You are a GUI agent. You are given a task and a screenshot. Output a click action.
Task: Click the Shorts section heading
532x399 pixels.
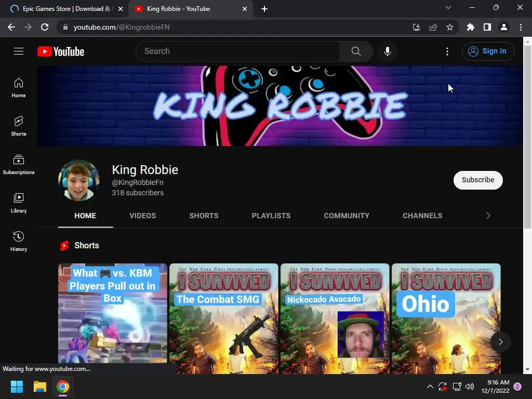click(x=87, y=245)
